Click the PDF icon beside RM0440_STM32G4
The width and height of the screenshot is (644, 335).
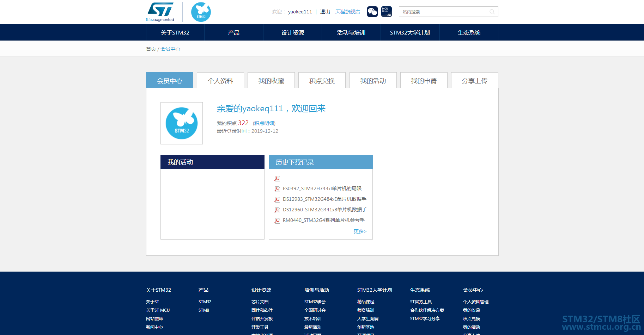pos(277,221)
